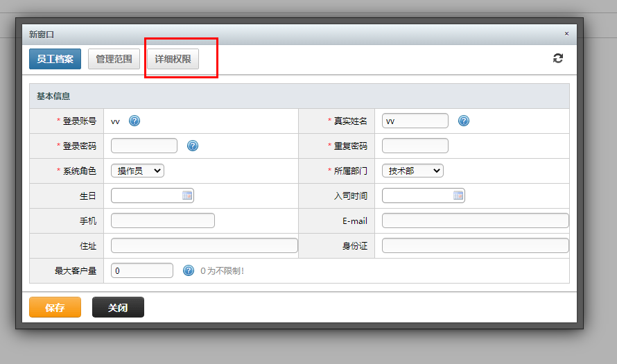Viewport: 617px width, 364px height.
Task: Click the 真实姓名 field containing vv
Action: (415, 121)
